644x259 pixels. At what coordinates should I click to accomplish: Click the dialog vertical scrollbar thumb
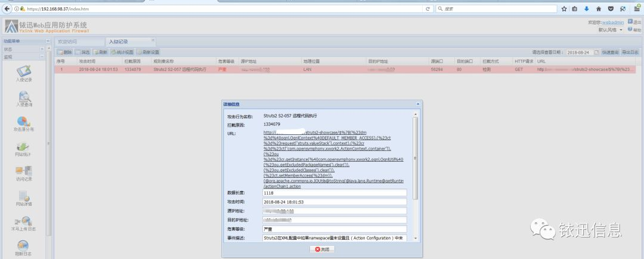[x=415, y=158]
